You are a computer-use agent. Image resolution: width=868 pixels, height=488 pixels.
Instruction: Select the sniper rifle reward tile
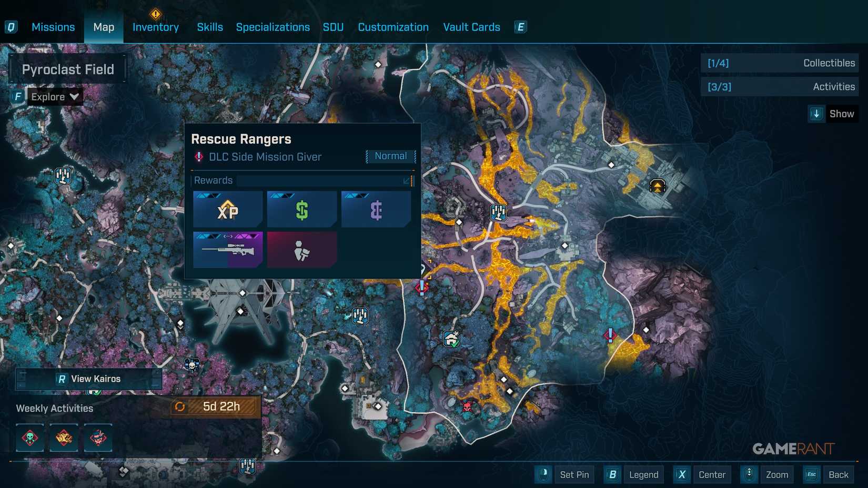tap(228, 250)
